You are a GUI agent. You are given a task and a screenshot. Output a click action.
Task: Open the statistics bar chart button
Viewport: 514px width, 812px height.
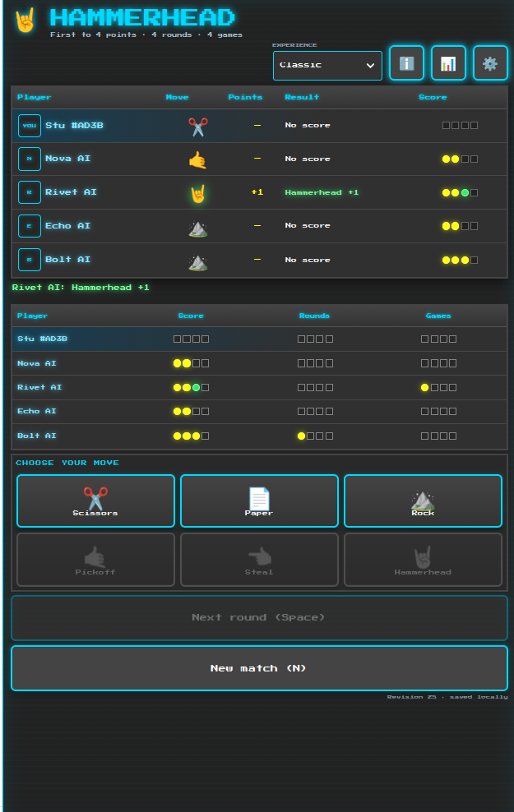click(x=448, y=63)
